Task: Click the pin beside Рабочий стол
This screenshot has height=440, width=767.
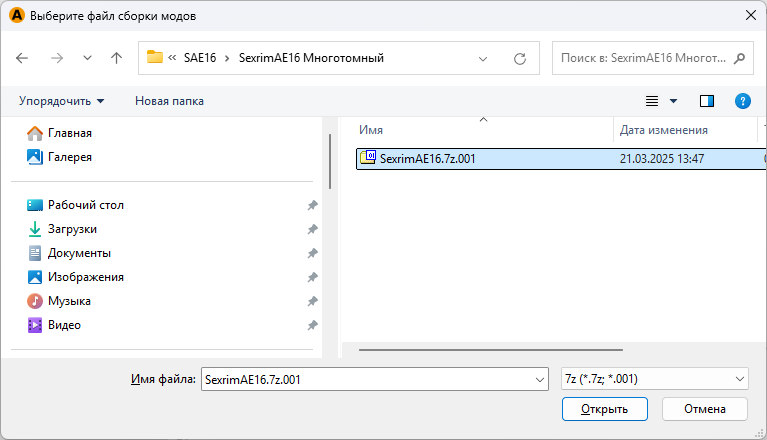Action: 312,205
